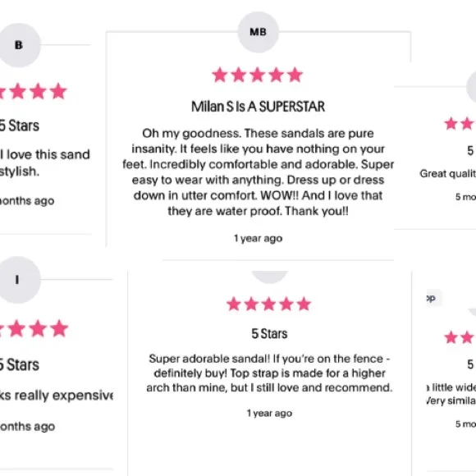
Task: Click the '5 Stars' title in center bottom review
Action: [269, 334]
